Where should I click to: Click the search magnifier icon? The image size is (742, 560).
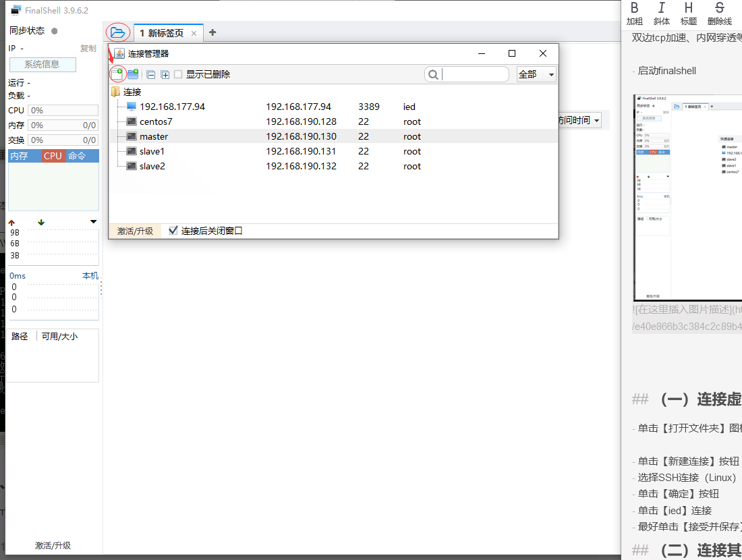[x=432, y=74]
